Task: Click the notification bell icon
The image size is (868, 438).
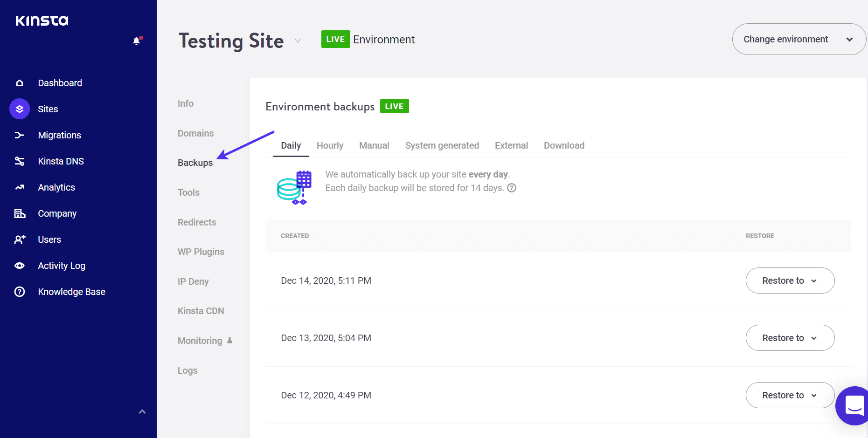Action: (137, 41)
